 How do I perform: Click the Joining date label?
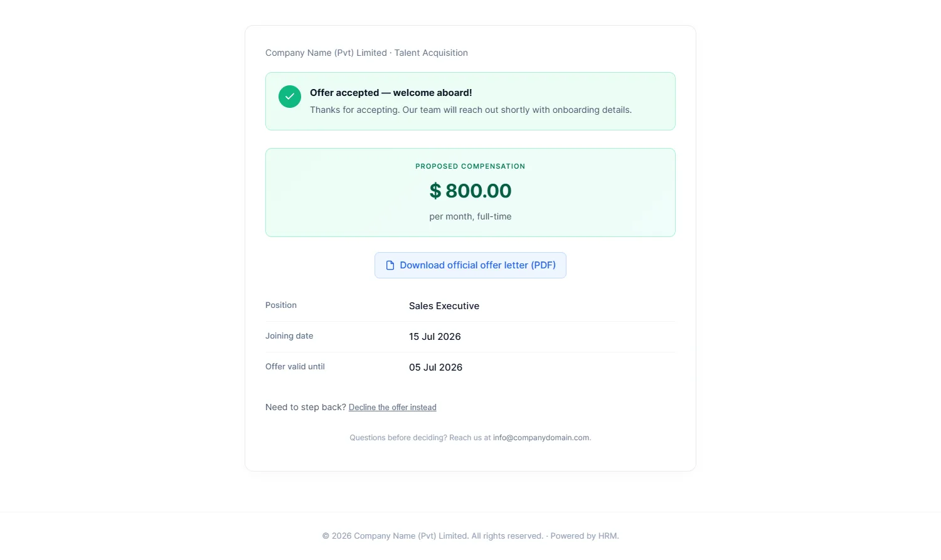[289, 336]
